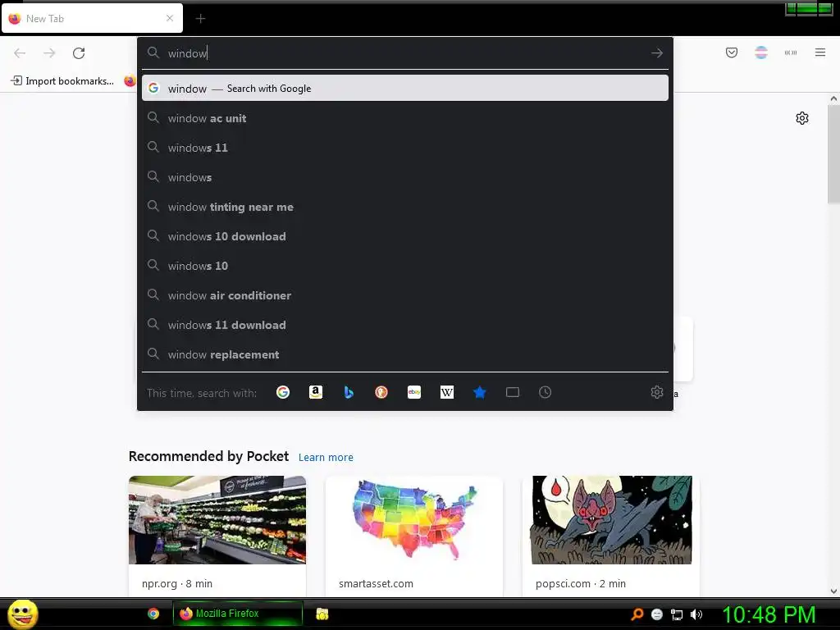This screenshot has height=630, width=840.
Task: Search history using the clock icon
Action: [x=545, y=392]
